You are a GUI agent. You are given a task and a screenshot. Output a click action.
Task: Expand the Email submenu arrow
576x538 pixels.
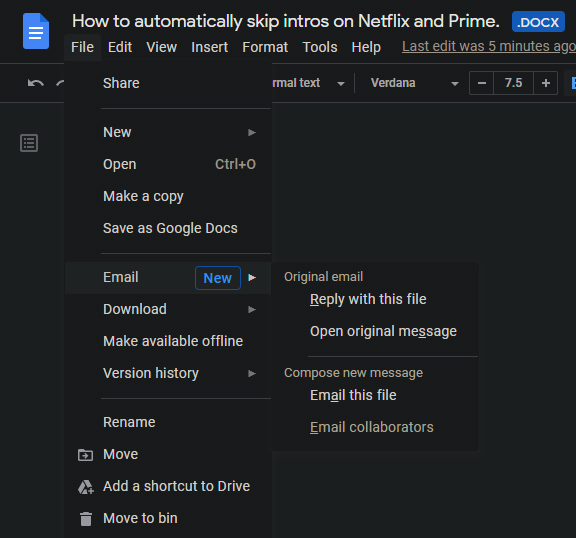[x=252, y=278]
